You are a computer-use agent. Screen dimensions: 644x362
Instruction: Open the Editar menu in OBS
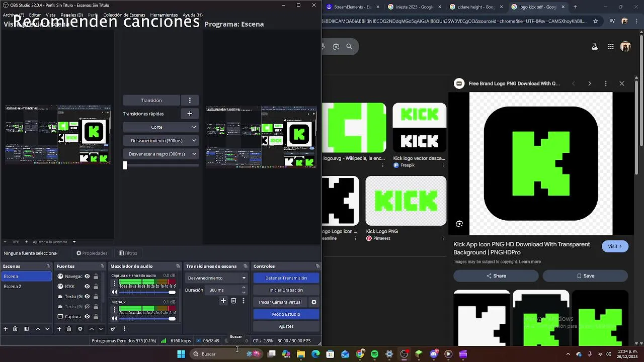tap(35, 15)
